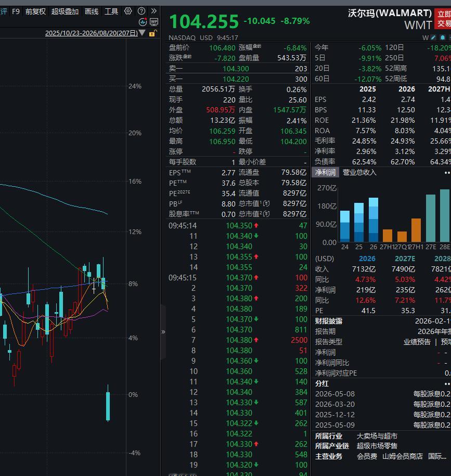Select the 画线 drawing tool
Viewport: 451px width, 476px height.
(x=92, y=11)
